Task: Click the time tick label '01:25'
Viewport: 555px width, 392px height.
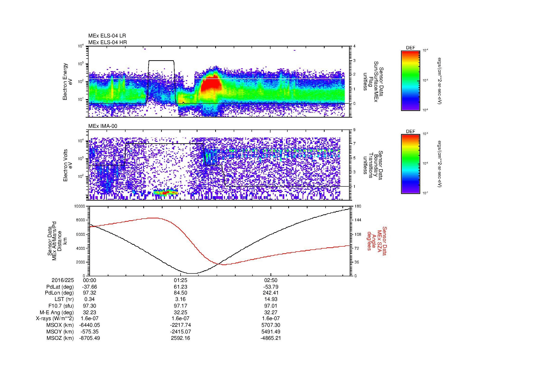Action: [180, 280]
